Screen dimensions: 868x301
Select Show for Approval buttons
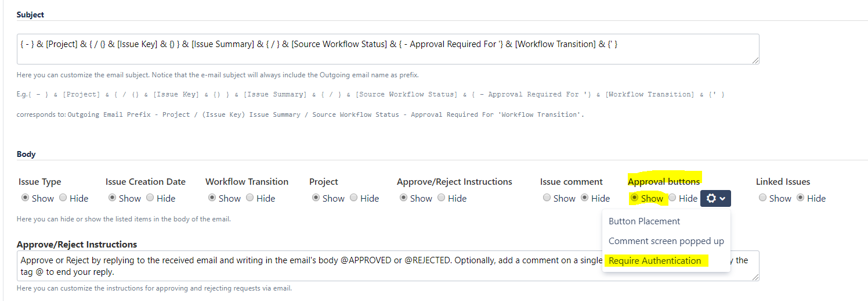coord(635,198)
